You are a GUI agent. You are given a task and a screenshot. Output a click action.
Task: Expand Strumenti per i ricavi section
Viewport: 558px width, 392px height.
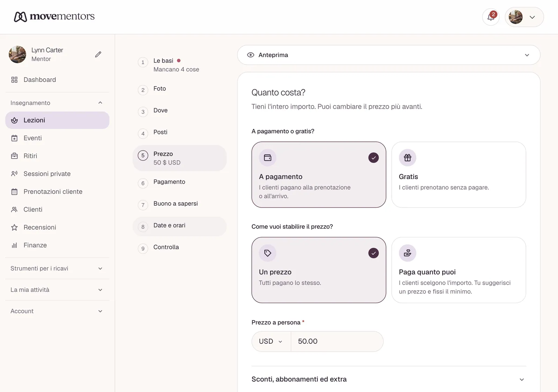(x=57, y=269)
